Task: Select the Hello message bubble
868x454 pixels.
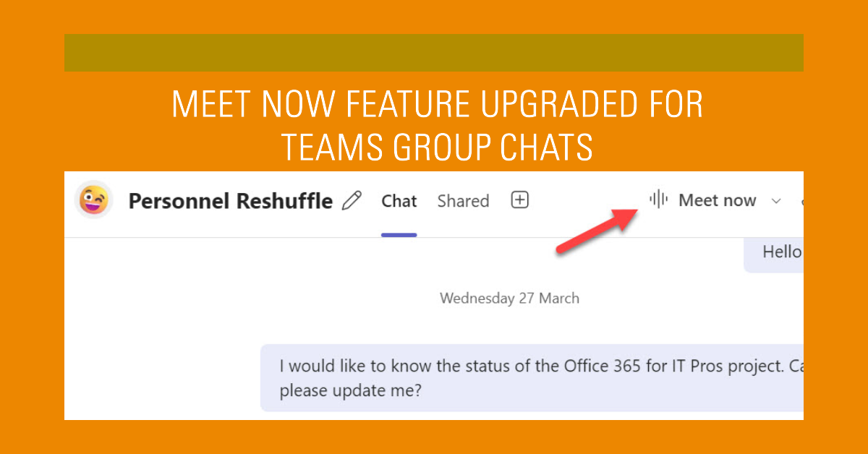Action: pos(774,252)
